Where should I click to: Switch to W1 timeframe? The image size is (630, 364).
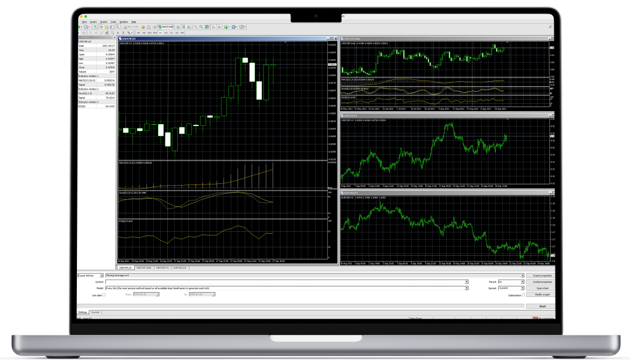pyautogui.click(x=177, y=33)
